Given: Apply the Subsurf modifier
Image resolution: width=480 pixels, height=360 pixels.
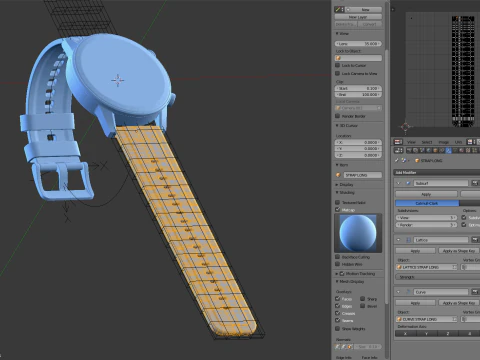Looking at the screenshot, I should [426, 194].
